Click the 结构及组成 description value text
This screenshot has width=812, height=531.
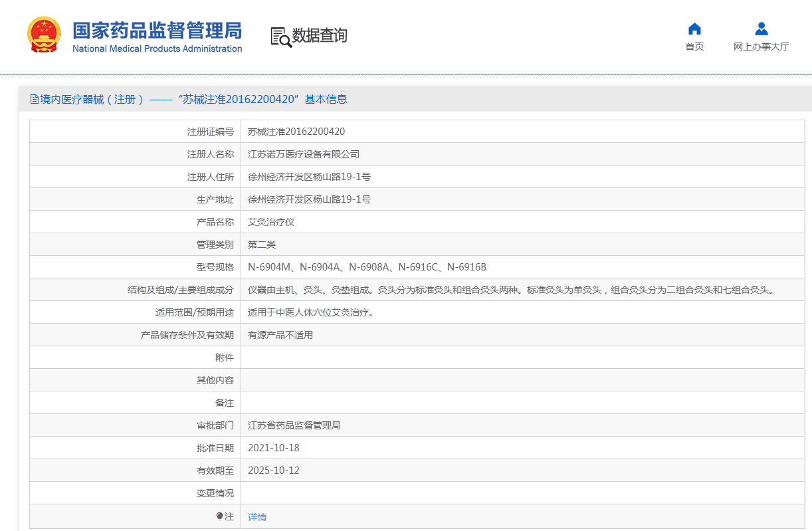coord(510,290)
